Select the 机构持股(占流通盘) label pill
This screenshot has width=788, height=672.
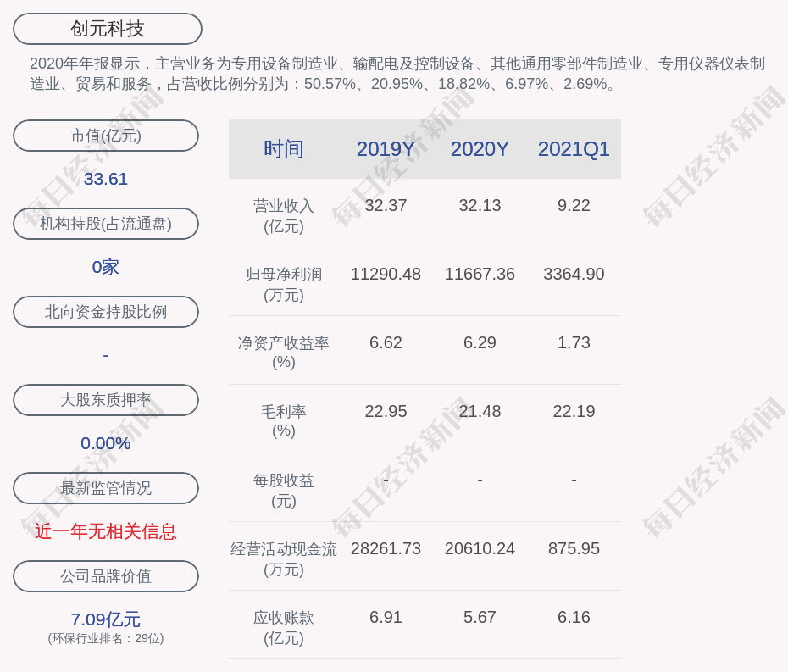106,224
